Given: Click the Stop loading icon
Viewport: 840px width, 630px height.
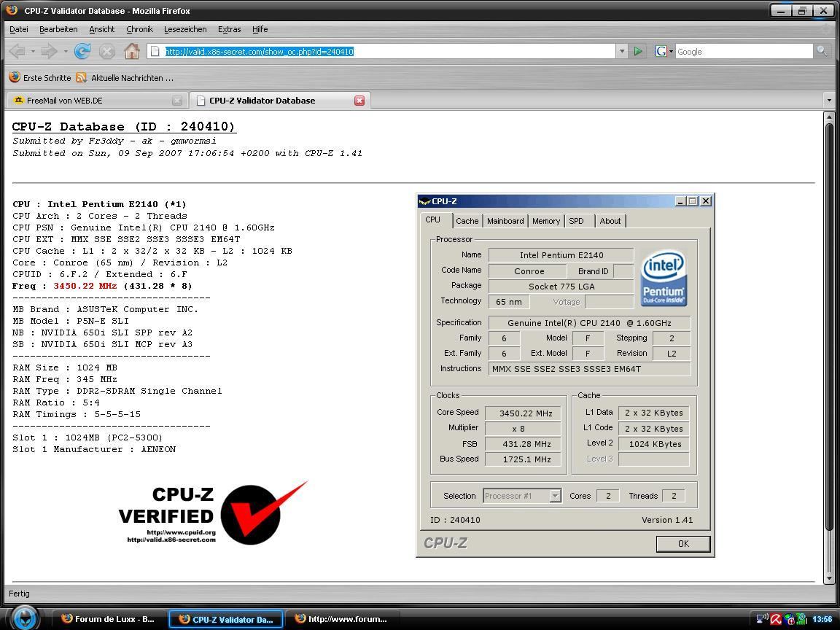Looking at the screenshot, I should pos(107,52).
